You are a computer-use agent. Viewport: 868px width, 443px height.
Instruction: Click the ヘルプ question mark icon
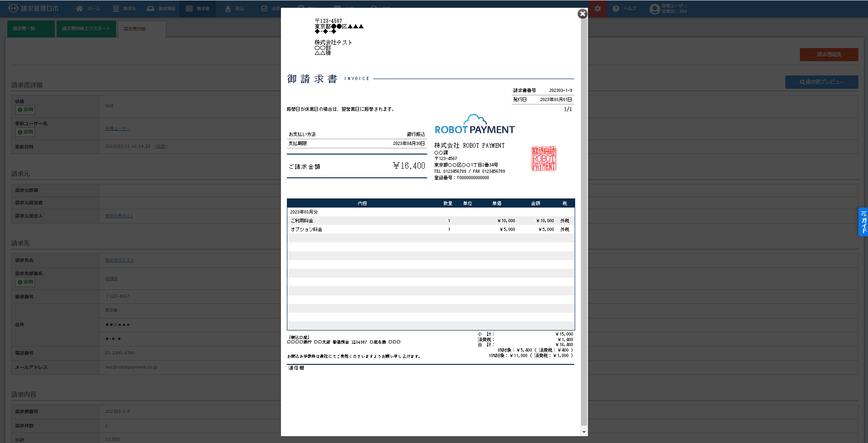[x=616, y=9]
